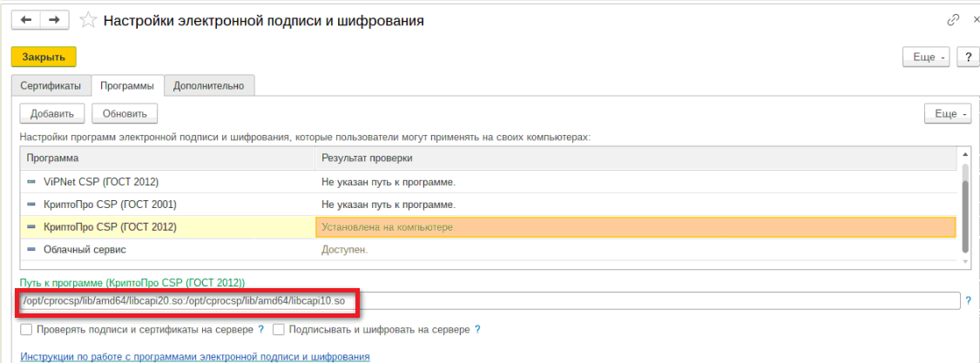Enable 'Проверять подписи и сертификаты на сервере'
The height and width of the screenshot is (363, 980).
point(26,330)
